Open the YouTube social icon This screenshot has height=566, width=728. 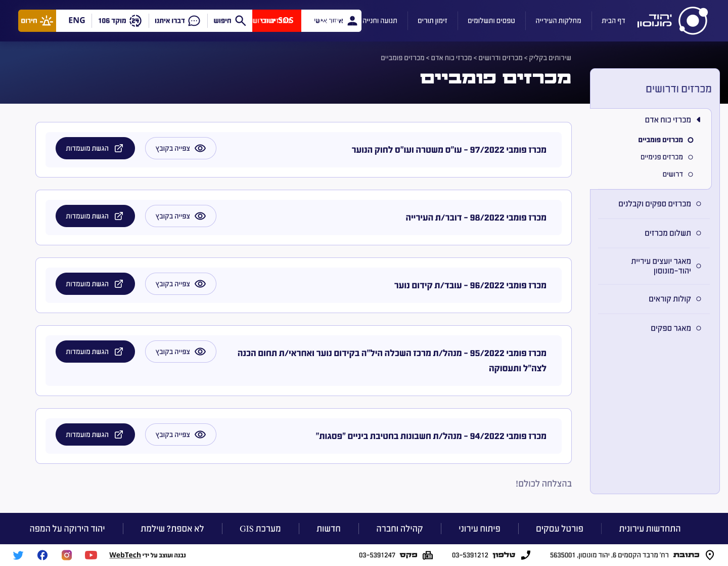click(x=91, y=555)
